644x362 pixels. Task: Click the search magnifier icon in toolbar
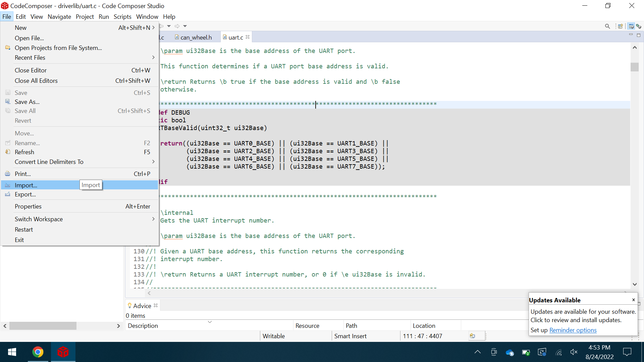coord(607,26)
